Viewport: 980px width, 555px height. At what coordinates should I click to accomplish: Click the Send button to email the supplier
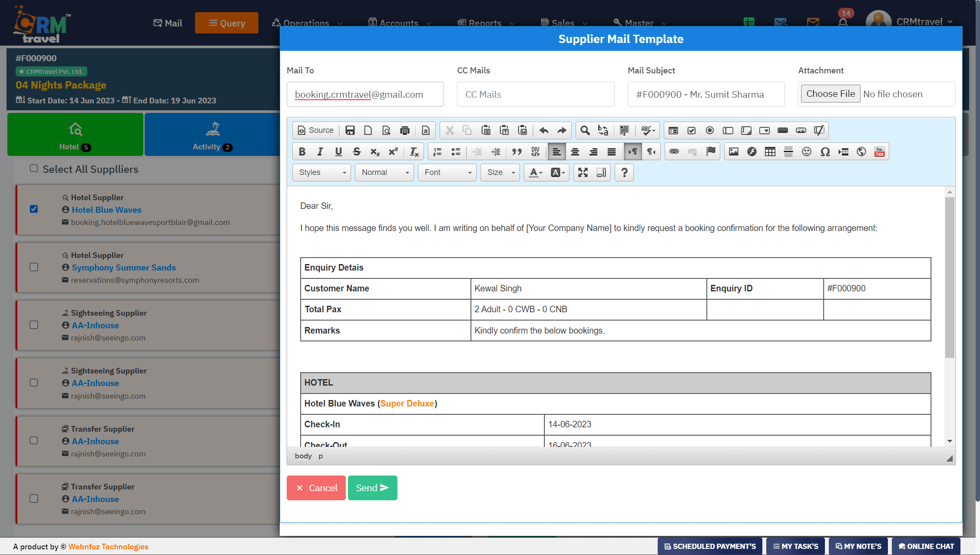pyautogui.click(x=372, y=488)
